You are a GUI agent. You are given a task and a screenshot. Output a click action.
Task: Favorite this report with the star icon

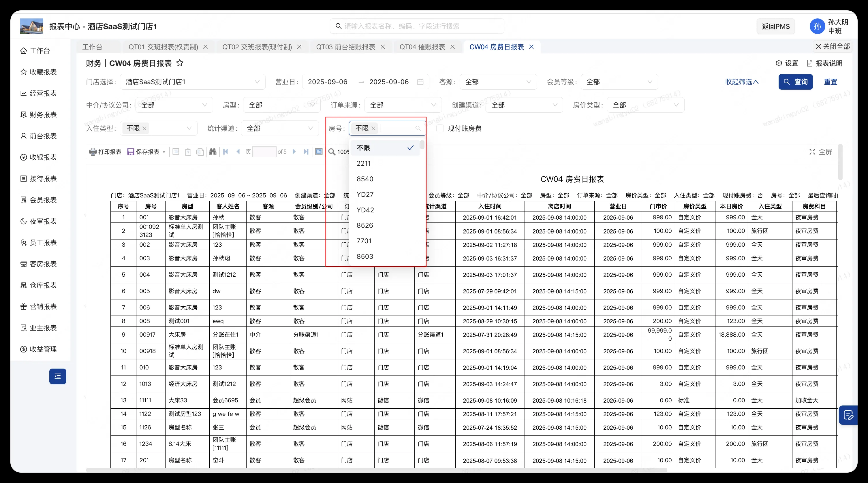pos(180,63)
